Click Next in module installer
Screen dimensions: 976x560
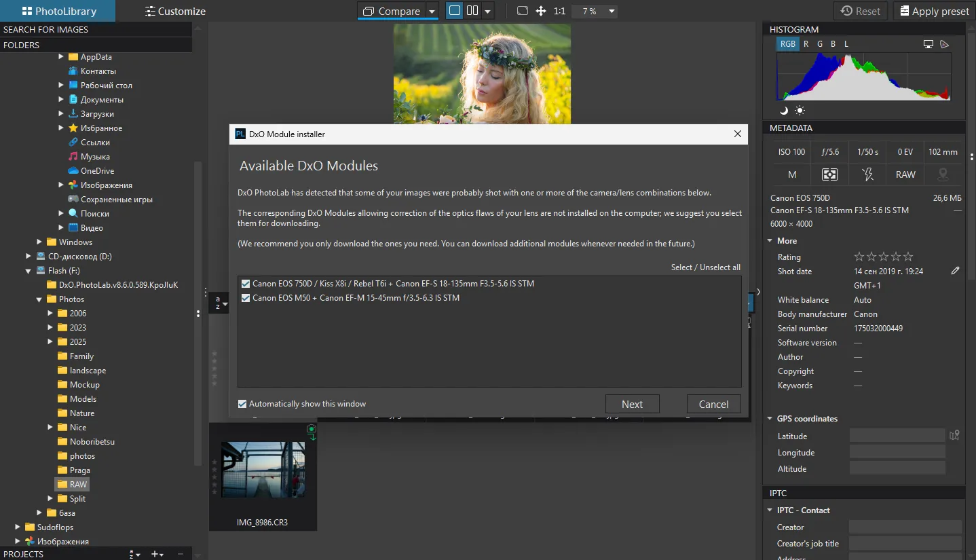[632, 404]
